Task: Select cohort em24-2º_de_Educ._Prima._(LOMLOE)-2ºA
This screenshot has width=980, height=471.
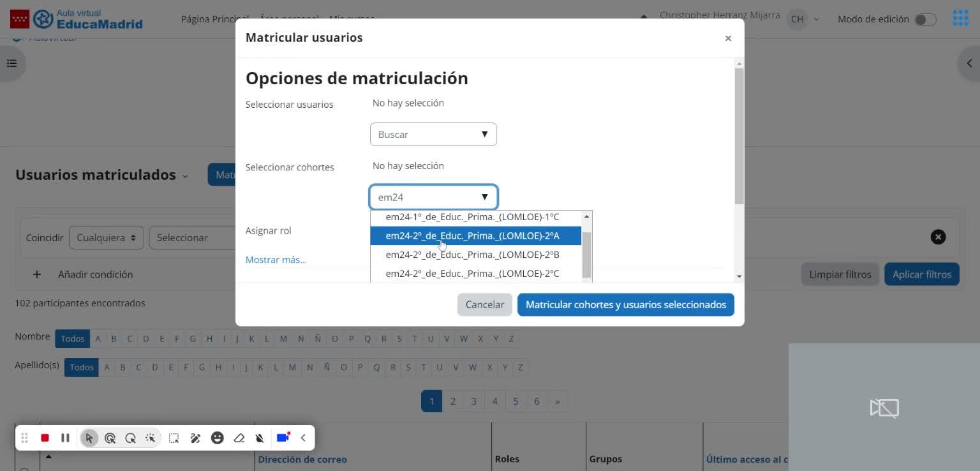Action: (x=476, y=235)
